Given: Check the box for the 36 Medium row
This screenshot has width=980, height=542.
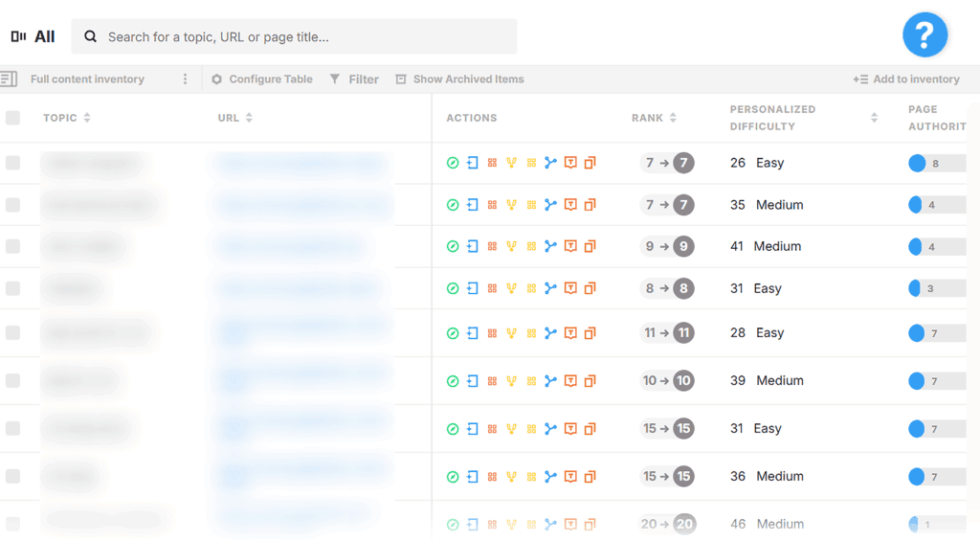Looking at the screenshot, I should [x=12, y=476].
